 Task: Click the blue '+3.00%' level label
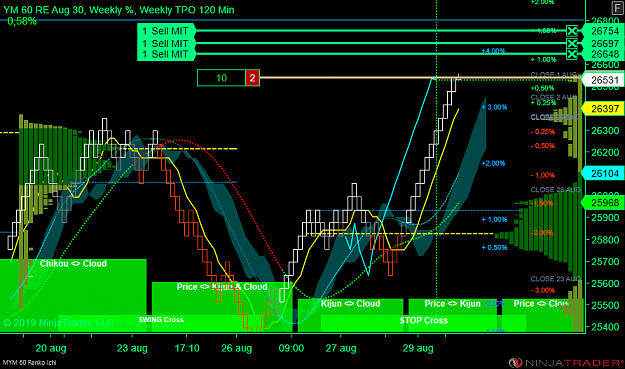[x=494, y=107]
